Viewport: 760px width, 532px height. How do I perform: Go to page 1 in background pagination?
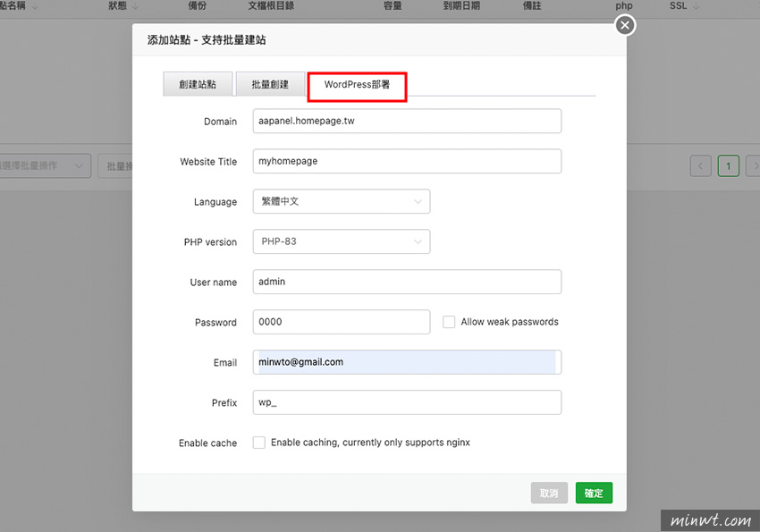728,166
